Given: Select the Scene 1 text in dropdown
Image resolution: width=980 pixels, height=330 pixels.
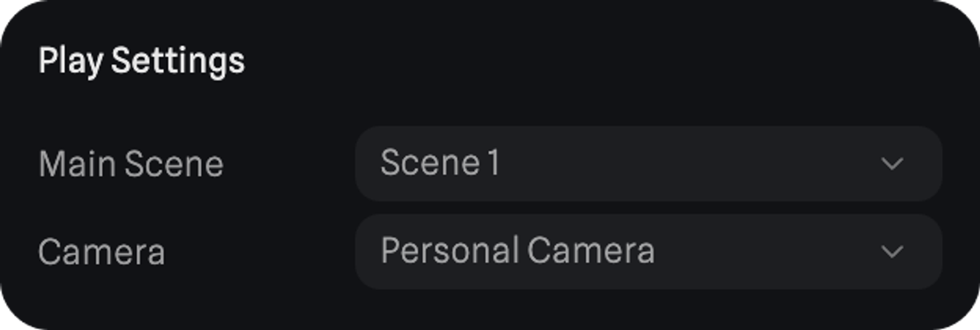Looking at the screenshot, I should pos(440,162).
